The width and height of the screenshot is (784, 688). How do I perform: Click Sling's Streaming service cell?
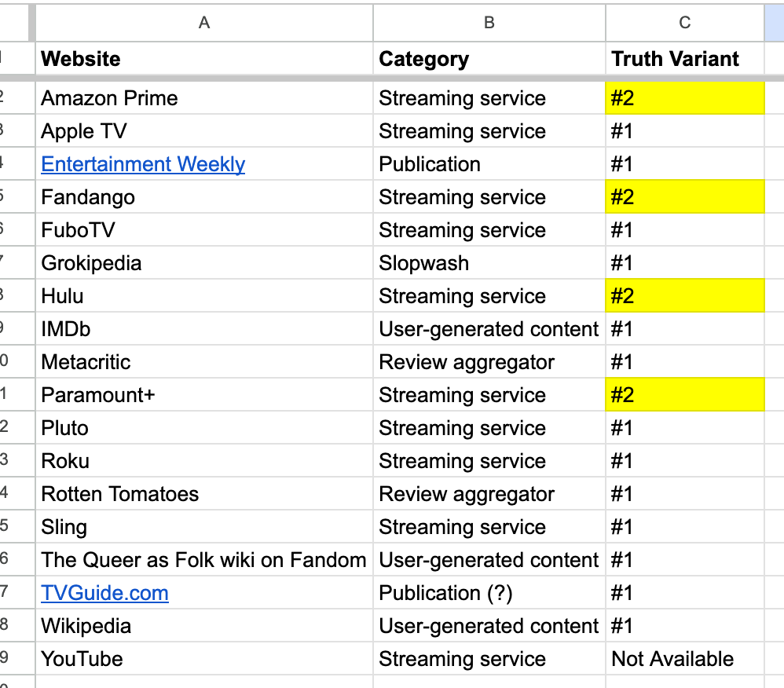489,527
